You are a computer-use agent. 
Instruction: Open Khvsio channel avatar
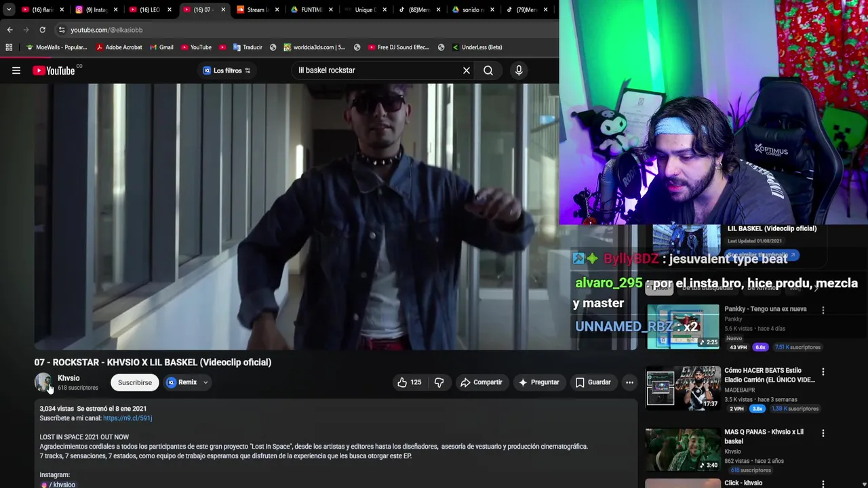tap(43, 382)
